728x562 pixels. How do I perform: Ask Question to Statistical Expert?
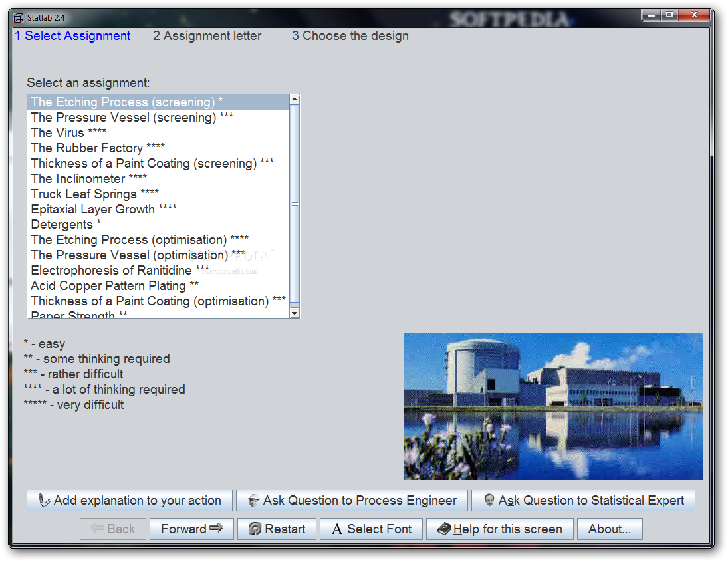tap(583, 501)
